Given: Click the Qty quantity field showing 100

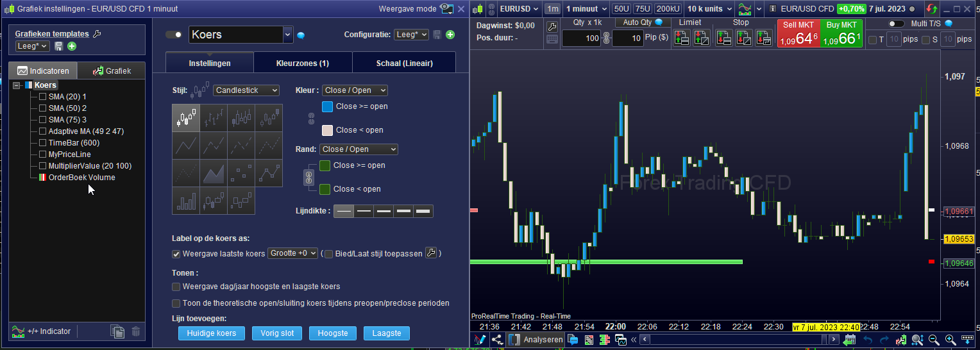Looking at the screenshot, I should (582, 38).
